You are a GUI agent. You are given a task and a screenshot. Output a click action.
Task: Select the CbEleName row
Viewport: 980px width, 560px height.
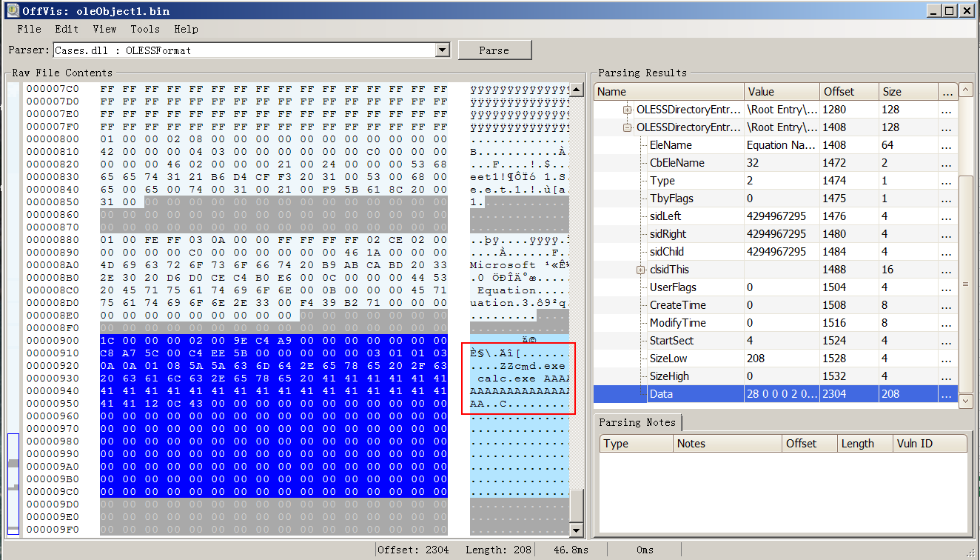[776, 163]
